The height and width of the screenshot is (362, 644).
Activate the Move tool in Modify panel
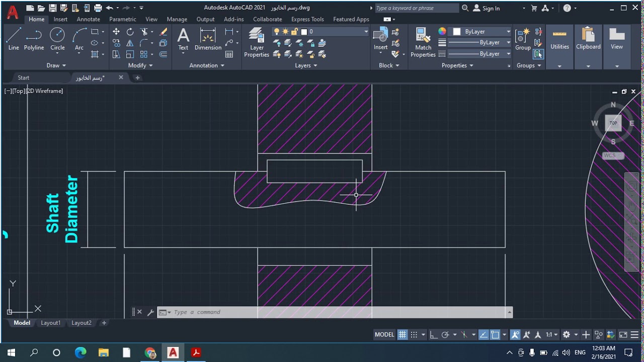116,32
